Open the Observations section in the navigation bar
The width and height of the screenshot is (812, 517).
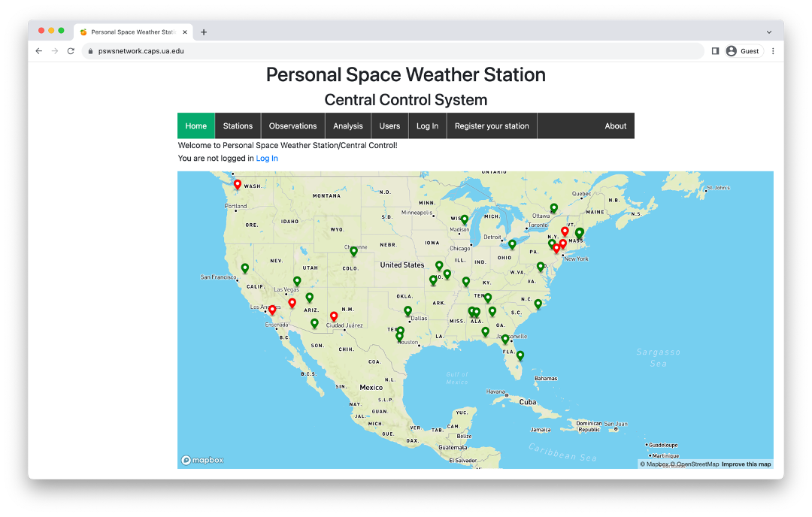pyautogui.click(x=292, y=125)
